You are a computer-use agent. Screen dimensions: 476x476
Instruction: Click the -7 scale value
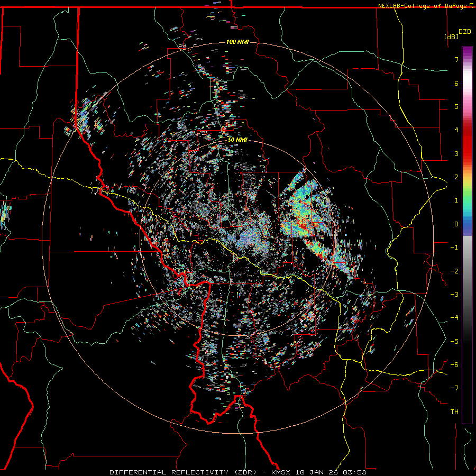(x=454, y=388)
